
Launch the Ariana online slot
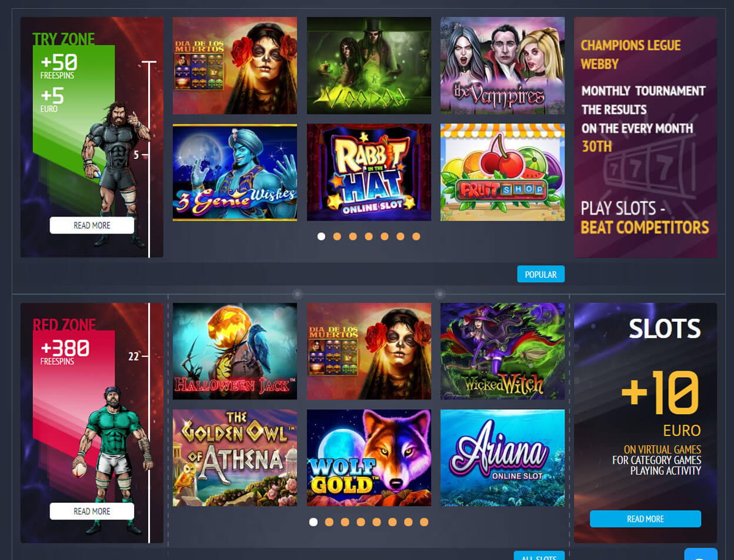[502, 458]
